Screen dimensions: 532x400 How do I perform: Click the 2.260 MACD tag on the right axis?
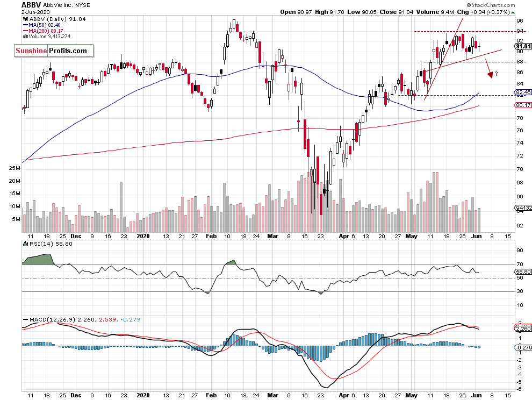(x=523, y=328)
